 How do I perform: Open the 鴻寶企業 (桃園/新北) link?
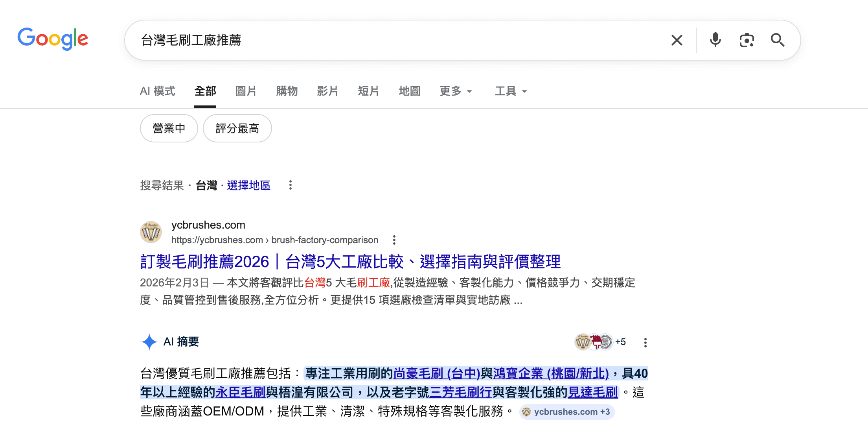click(x=551, y=373)
